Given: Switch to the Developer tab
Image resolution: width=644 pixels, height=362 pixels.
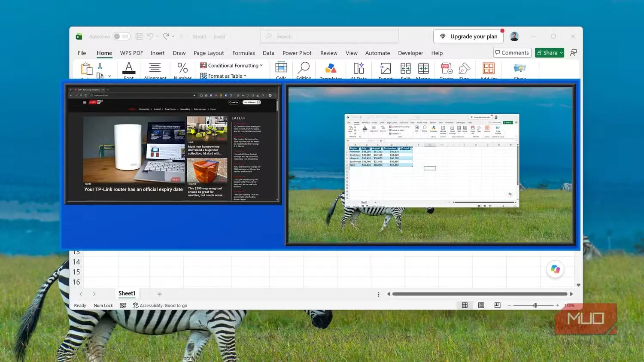Looking at the screenshot, I should click(410, 53).
